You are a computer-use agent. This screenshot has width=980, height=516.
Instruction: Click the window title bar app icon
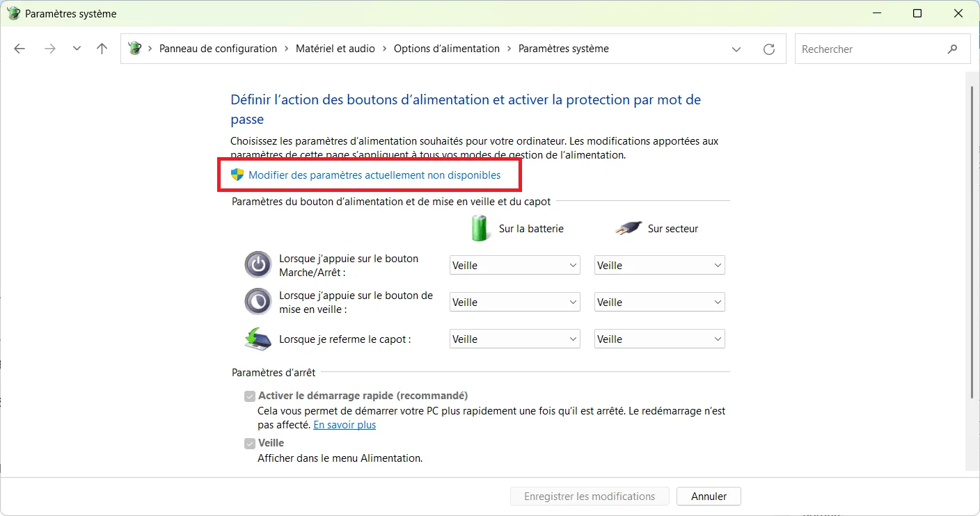click(x=13, y=13)
